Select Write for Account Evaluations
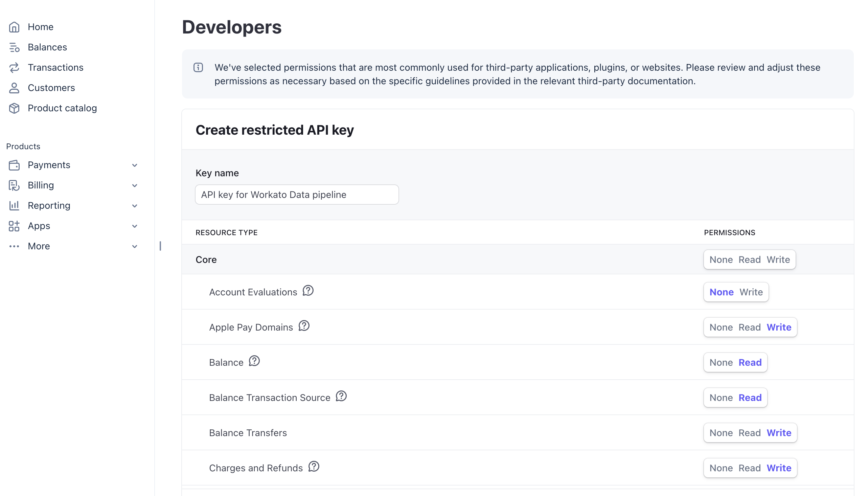This screenshot has height=496, width=868. (751, 292)
